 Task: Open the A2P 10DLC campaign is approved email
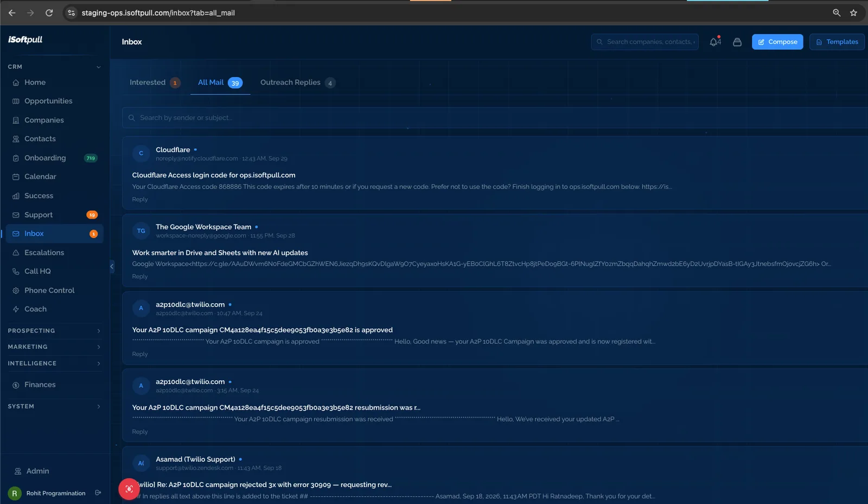click(x=262, y=330)
